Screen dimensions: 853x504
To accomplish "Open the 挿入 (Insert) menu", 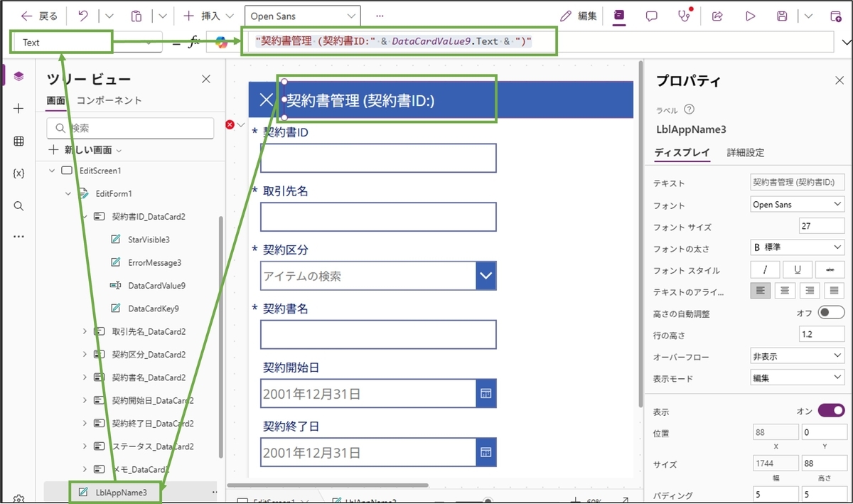I will [x=208, y=16].
